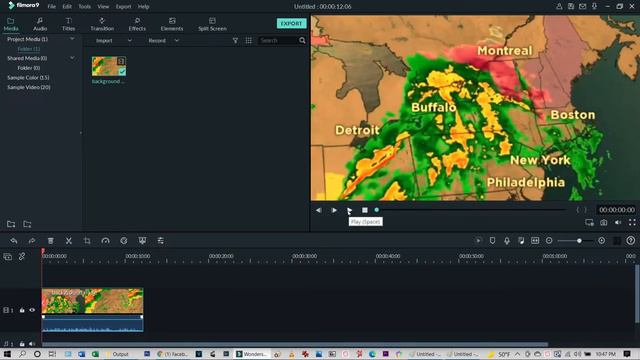Open the Export menu

click(x=123, y=7)
